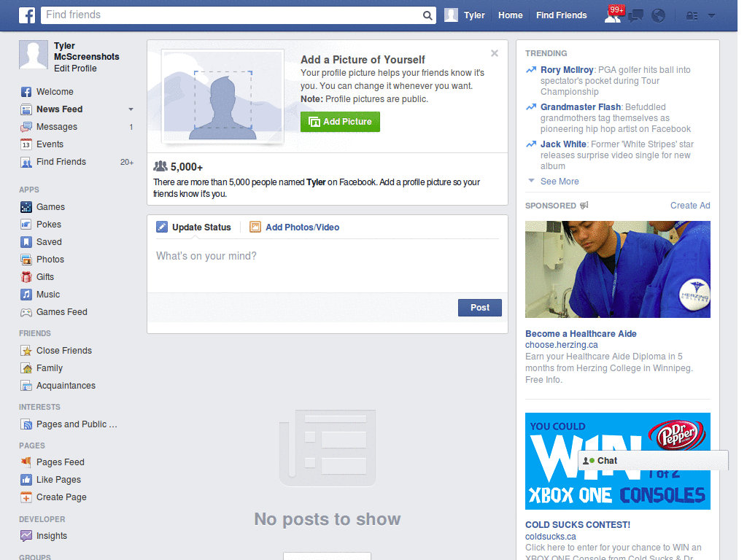Click the Pages Feed icon

26,462
